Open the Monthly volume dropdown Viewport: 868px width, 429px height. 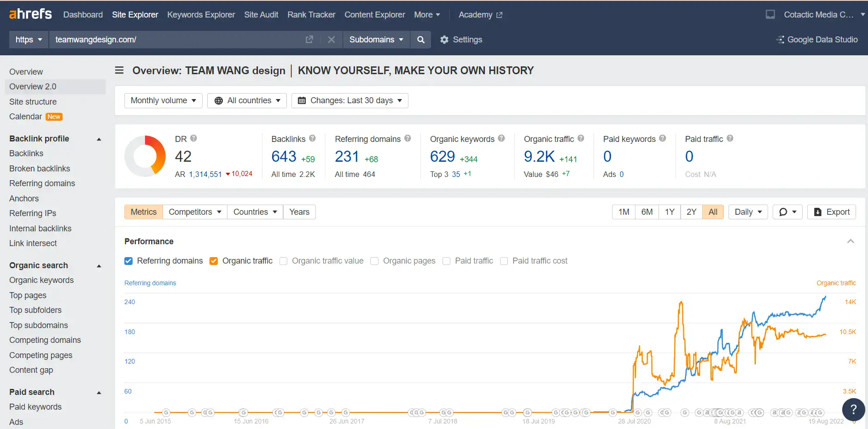(x=163, y=100)
